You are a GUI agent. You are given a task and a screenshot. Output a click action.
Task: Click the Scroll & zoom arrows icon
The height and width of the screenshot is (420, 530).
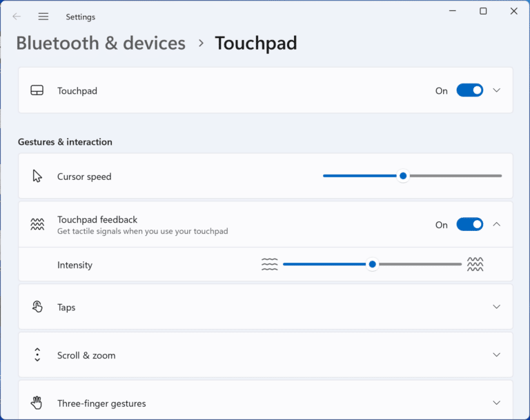tap(37, 354)
